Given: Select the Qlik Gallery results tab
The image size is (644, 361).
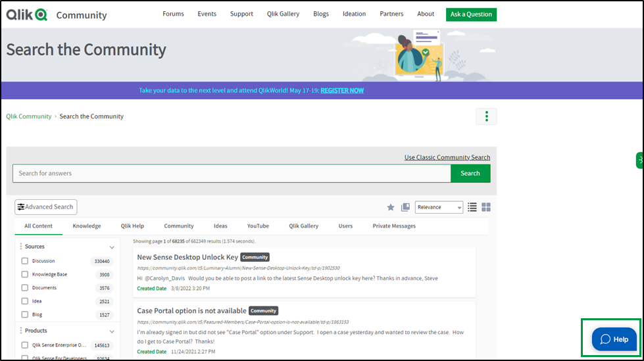Looking at the screenshot, I should coord(303,226).
